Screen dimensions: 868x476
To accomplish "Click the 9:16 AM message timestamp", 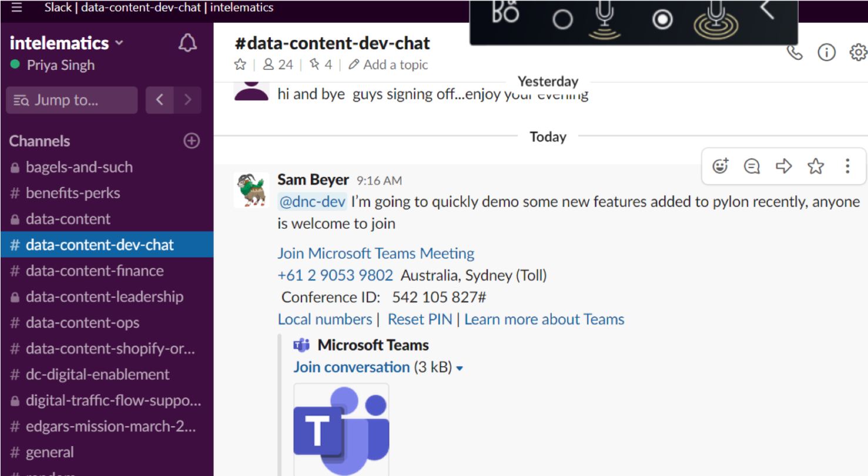I will point(380,180).
